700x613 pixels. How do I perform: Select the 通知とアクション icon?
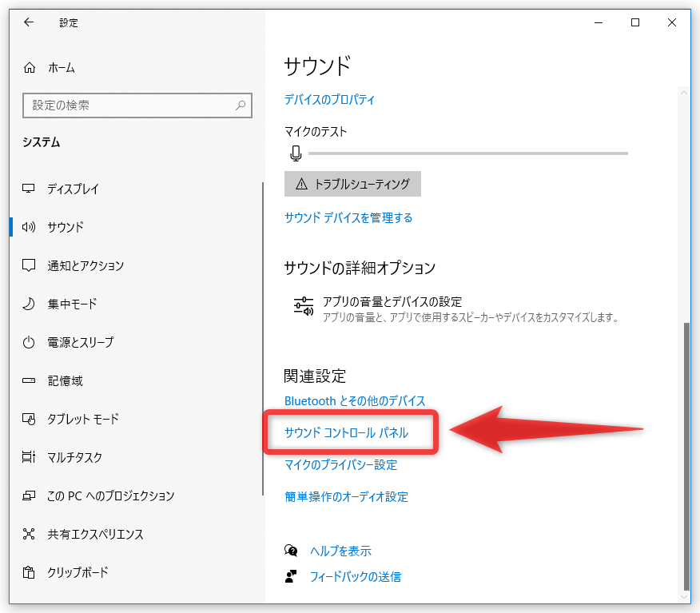click(x=29, y=265)
